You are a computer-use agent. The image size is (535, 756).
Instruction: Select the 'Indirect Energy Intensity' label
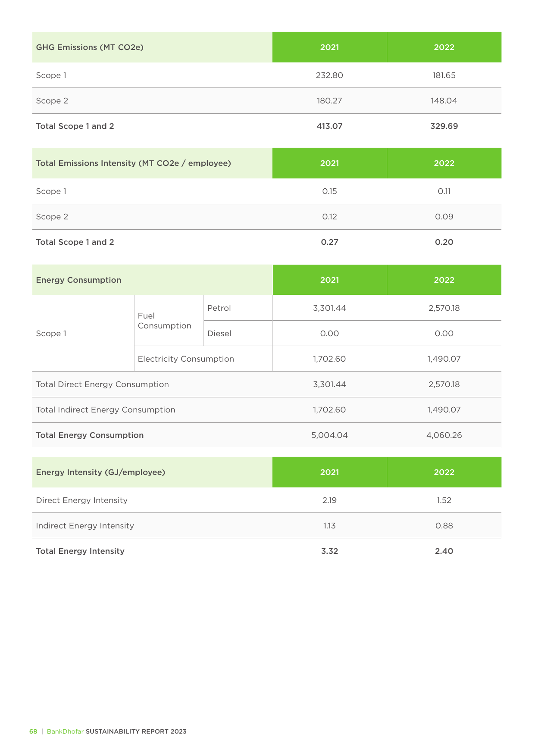(x=85, y=526)
